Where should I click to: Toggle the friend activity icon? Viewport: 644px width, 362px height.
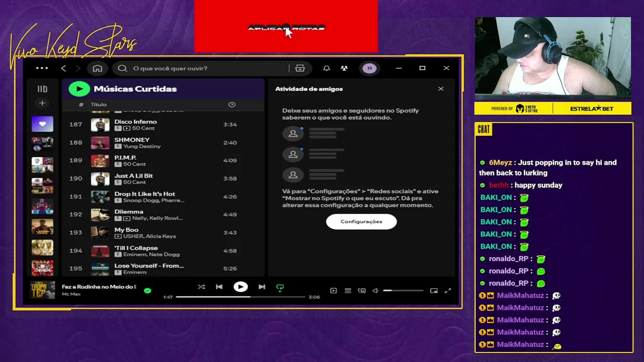tap(344, 68)
